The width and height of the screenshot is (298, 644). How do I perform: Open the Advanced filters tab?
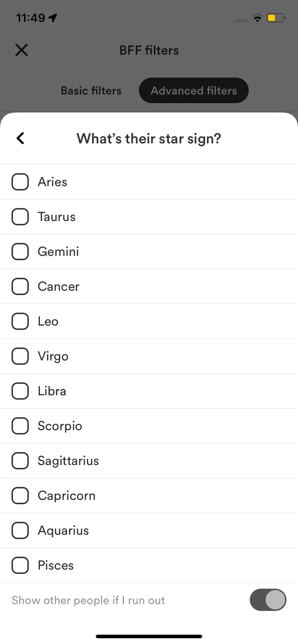coord(194,91)
